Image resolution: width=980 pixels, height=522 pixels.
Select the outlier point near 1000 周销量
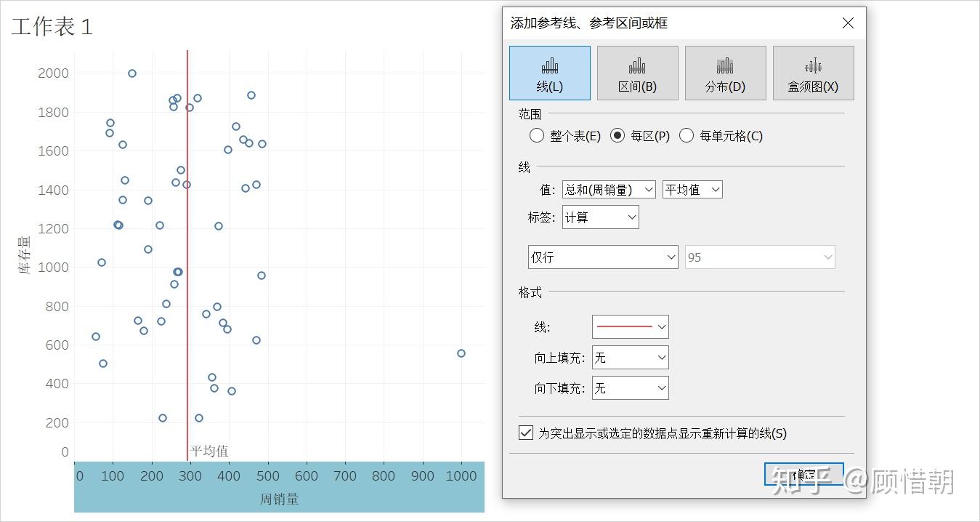[x=461, y=353]
